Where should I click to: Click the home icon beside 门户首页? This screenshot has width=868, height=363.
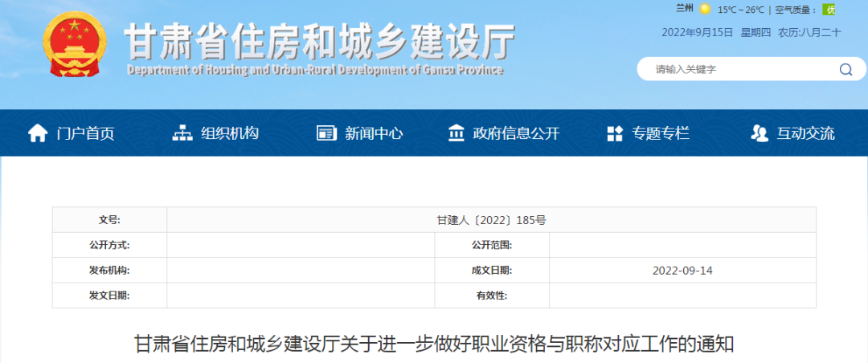click(38, 133)
